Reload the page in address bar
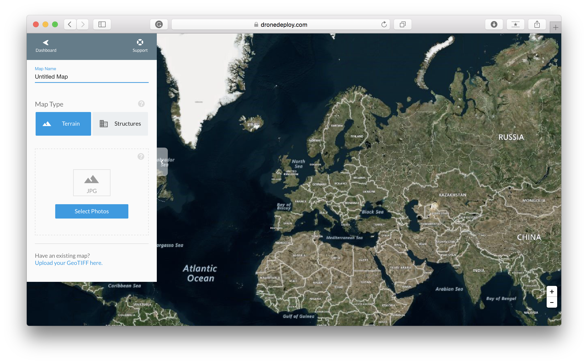 pyautogui.click(x=384, y=24)
